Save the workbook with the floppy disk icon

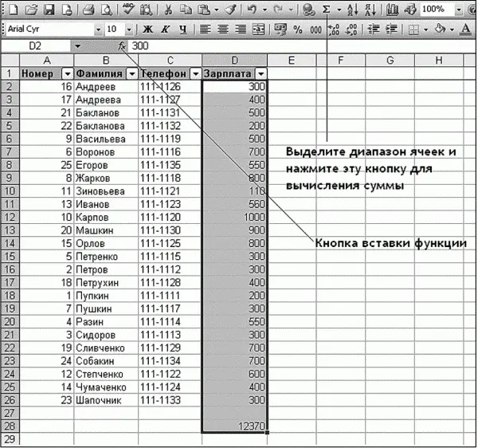tap(49, 10)
